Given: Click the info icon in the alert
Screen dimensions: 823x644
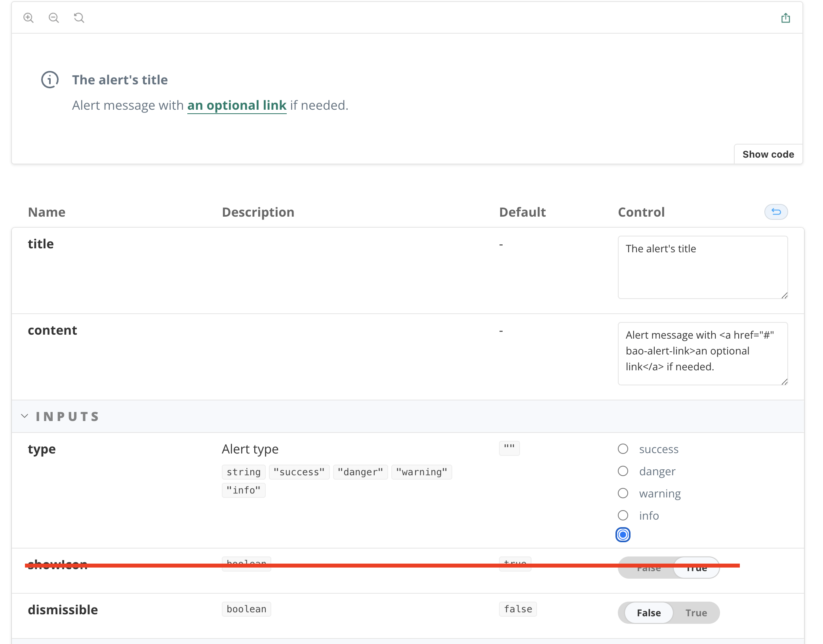Looking at the screenshot, I should (x=49, y=80).
